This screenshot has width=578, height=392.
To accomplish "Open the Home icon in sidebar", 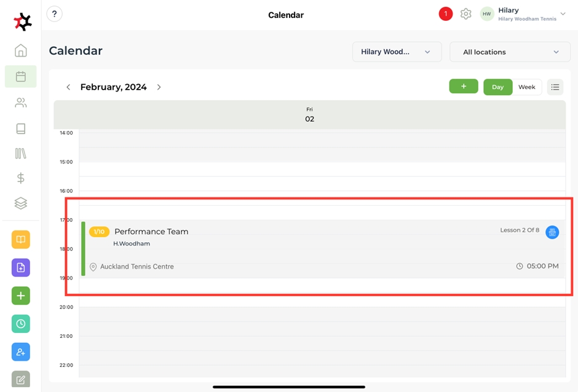I will 21,50.
